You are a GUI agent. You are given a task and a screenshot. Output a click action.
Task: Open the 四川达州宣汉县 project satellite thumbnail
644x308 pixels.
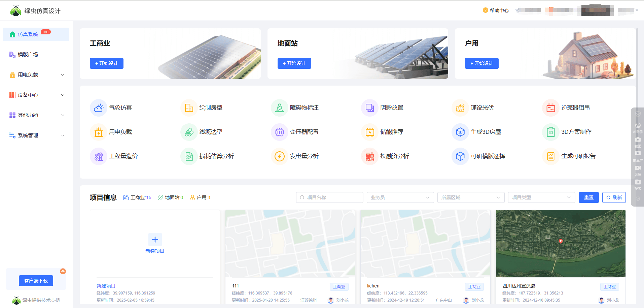click(x=561, y=244)
